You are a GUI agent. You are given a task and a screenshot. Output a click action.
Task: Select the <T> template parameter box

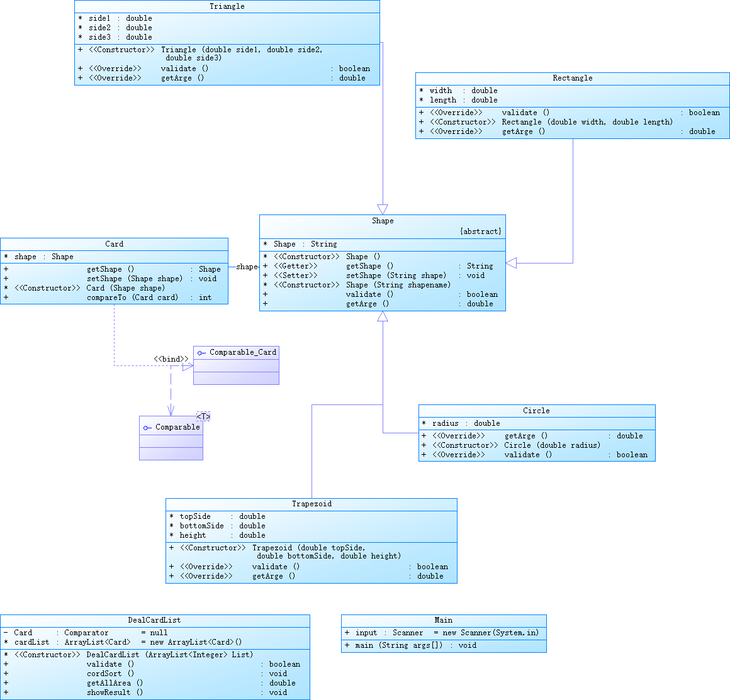(203, 416)
